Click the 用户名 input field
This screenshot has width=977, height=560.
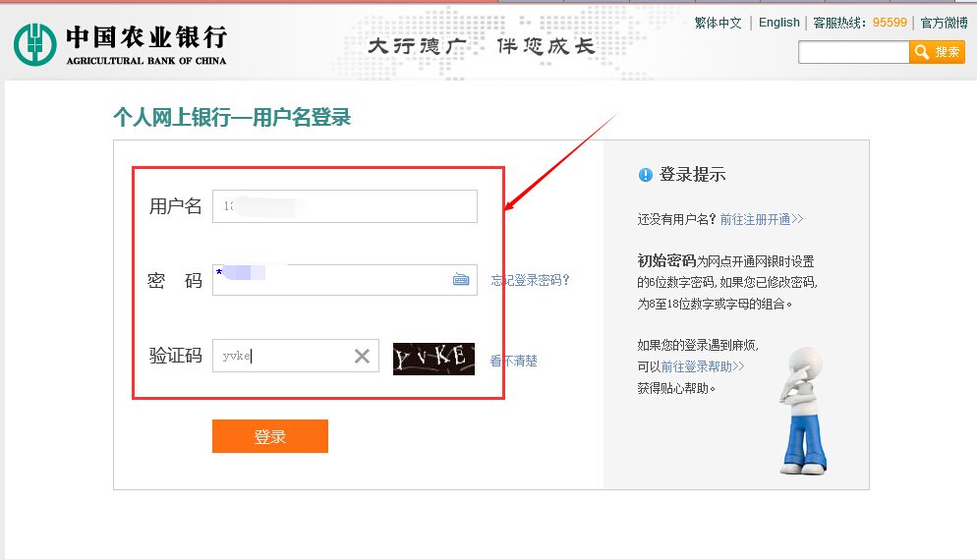coord(345,206)
